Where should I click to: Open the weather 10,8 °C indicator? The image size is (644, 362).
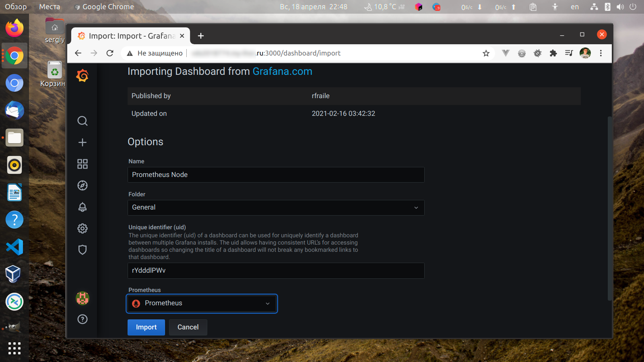[x=384, y=7]
